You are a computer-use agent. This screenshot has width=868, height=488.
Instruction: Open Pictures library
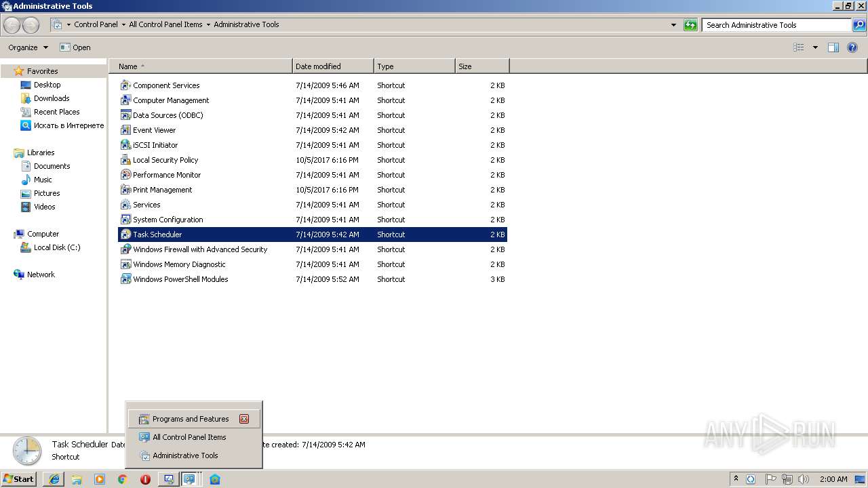(47, 193)
